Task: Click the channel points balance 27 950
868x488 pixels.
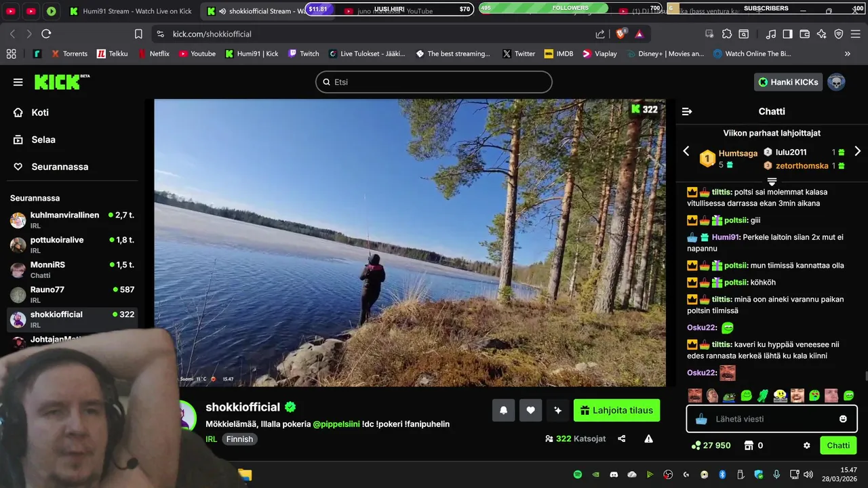Action: (711, 445)
